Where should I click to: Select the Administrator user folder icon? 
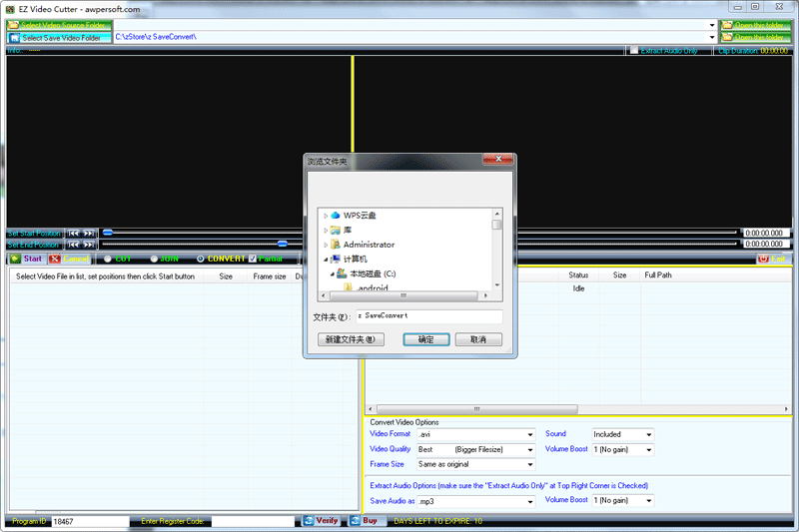click(x=336, y=245)
